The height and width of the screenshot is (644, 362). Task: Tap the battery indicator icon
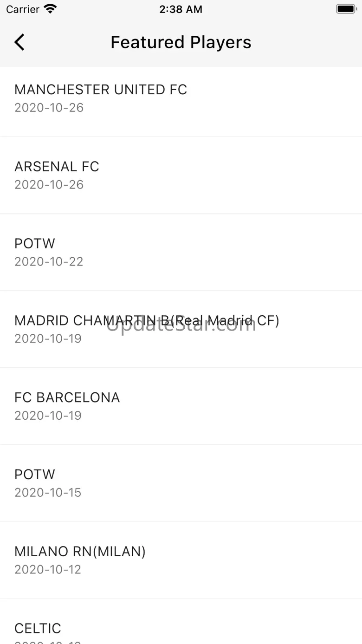pos(345,9)
